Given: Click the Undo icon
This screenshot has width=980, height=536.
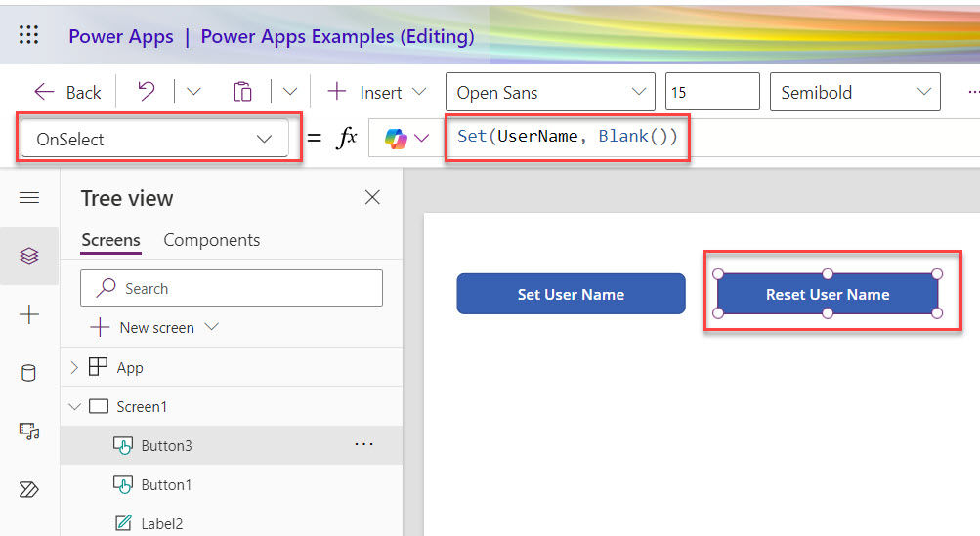Looking at the screenshot, I should point(147,92).
